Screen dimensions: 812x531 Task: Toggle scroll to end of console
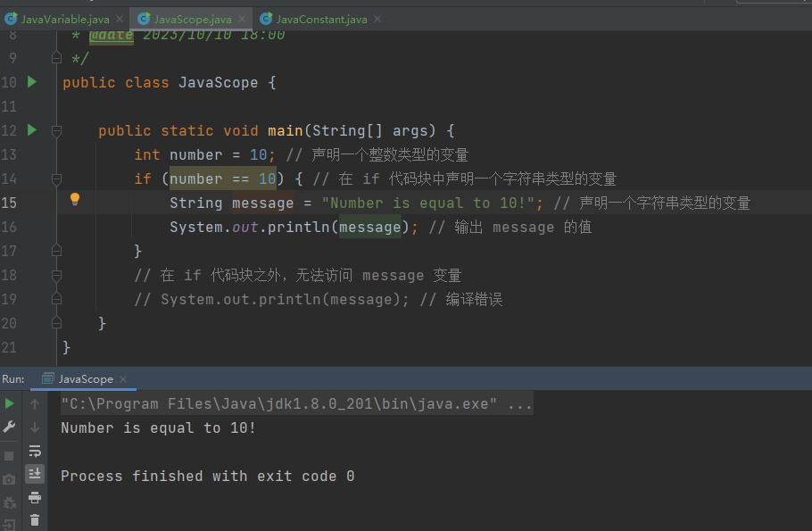click(35, 474)
